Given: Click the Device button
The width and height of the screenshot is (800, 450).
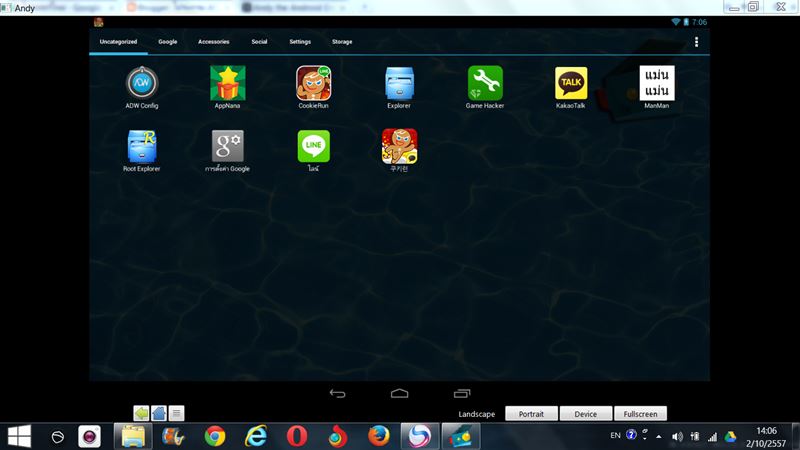Looking at the screenshot, I should point(585,414).
